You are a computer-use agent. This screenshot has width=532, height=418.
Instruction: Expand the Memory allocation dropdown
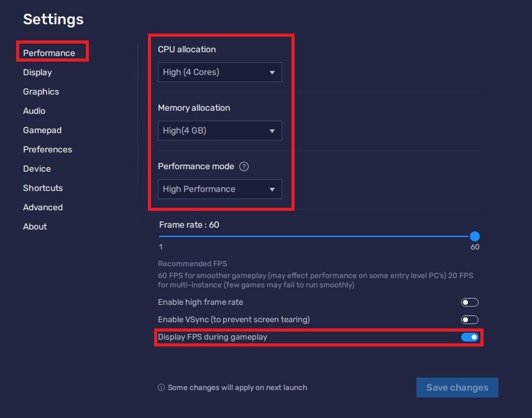(219, 131)
